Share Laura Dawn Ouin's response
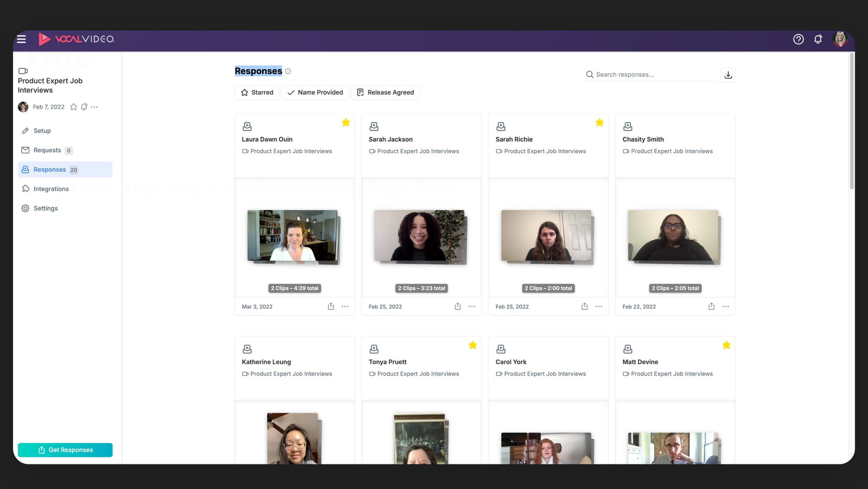This screenshot has width=868, height=489. click(331, 306)
